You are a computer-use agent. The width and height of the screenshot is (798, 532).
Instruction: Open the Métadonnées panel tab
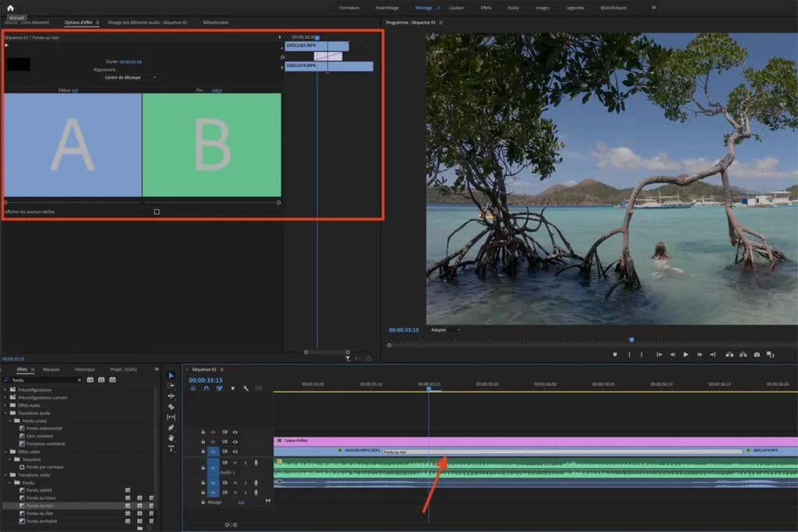tap(216, 23)
